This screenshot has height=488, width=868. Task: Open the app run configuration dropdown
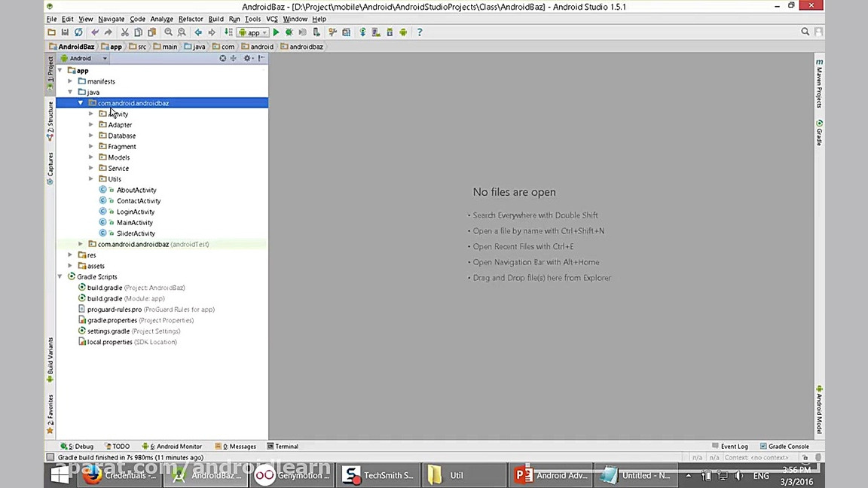[x=253, y=32]
